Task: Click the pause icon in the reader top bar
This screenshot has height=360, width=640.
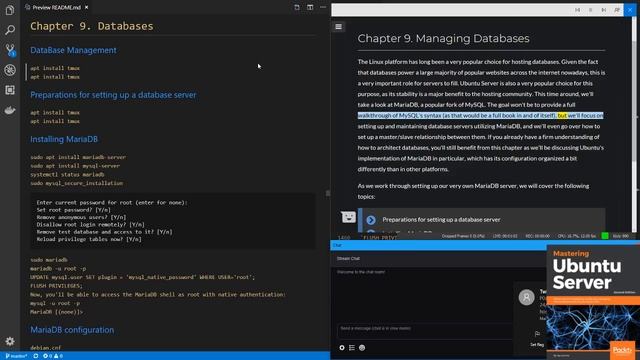Action: pos(590,10)
